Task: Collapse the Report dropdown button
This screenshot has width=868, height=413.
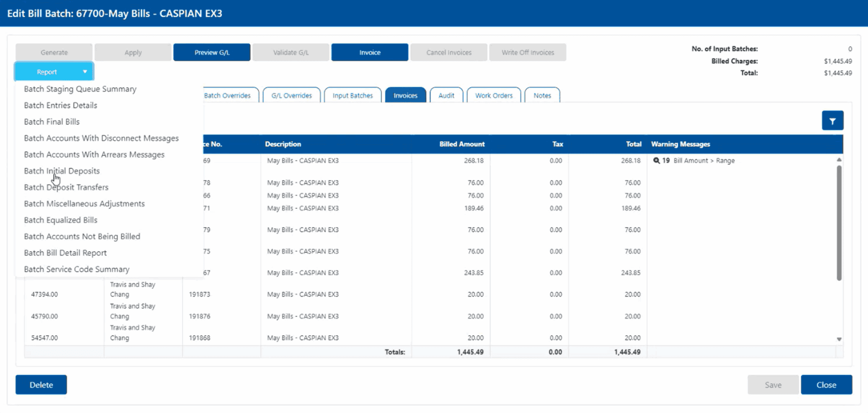Action: point(54,72)
